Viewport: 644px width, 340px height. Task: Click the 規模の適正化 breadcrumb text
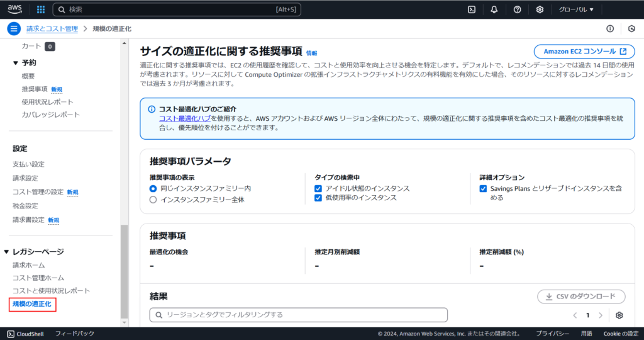(x=112, y=29)
